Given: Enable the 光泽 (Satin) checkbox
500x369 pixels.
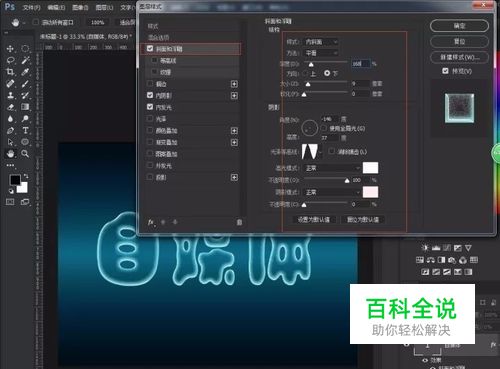Looking at the screenshot, I should point(150,119).
